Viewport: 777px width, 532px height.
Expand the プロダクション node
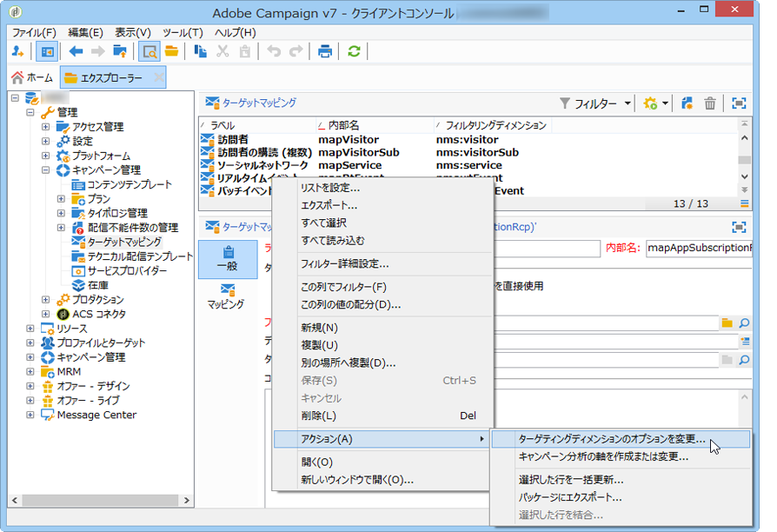point(45,299)
